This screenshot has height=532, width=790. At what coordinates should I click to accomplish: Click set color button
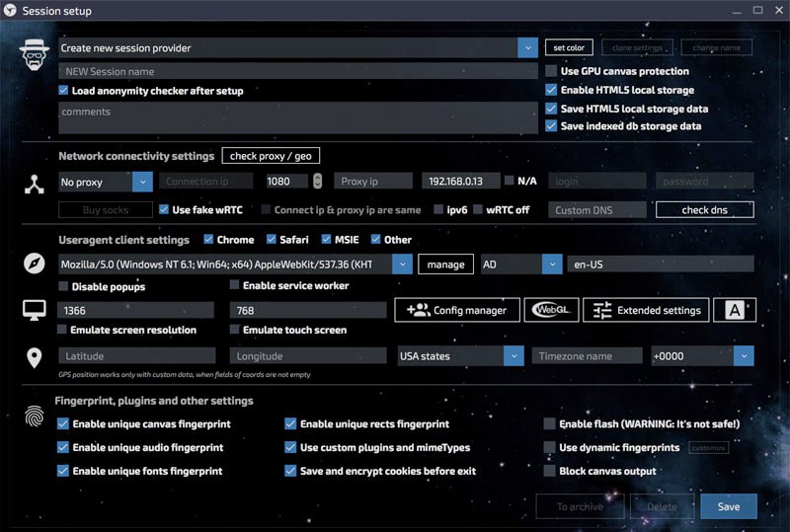pos(568,47)
